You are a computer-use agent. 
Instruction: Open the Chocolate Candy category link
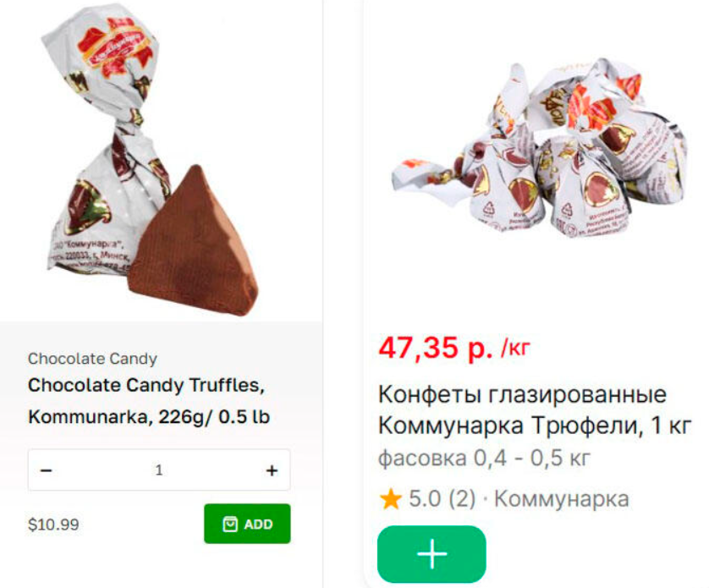click(93, 359)
